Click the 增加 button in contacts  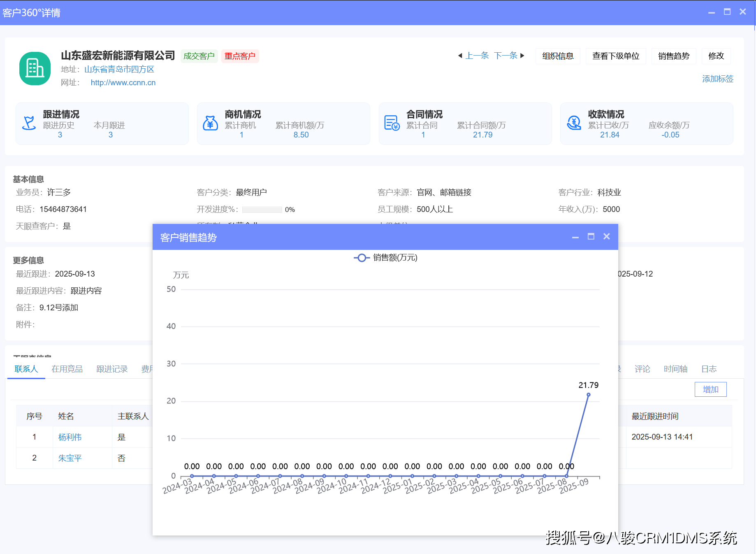pos(710,389)
